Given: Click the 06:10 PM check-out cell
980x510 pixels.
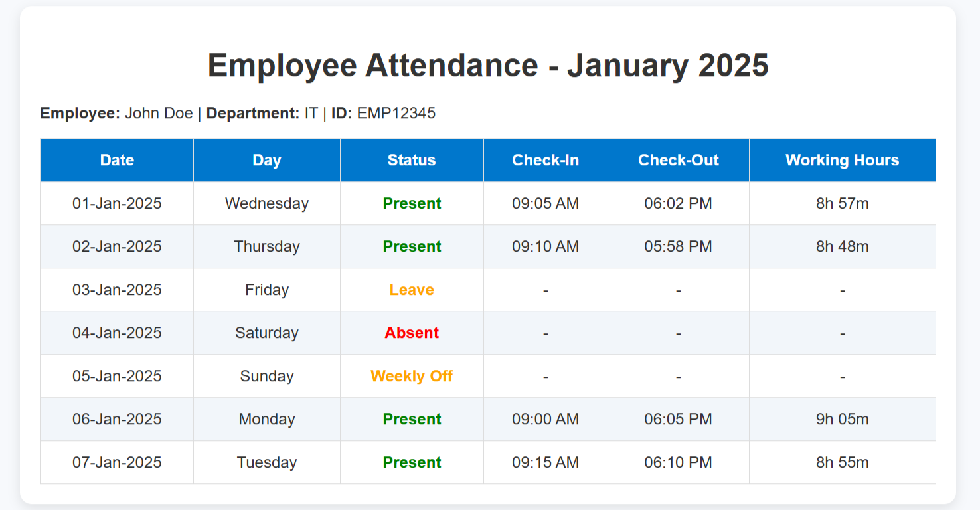Looking at the screenshot, I should (678, 462).
